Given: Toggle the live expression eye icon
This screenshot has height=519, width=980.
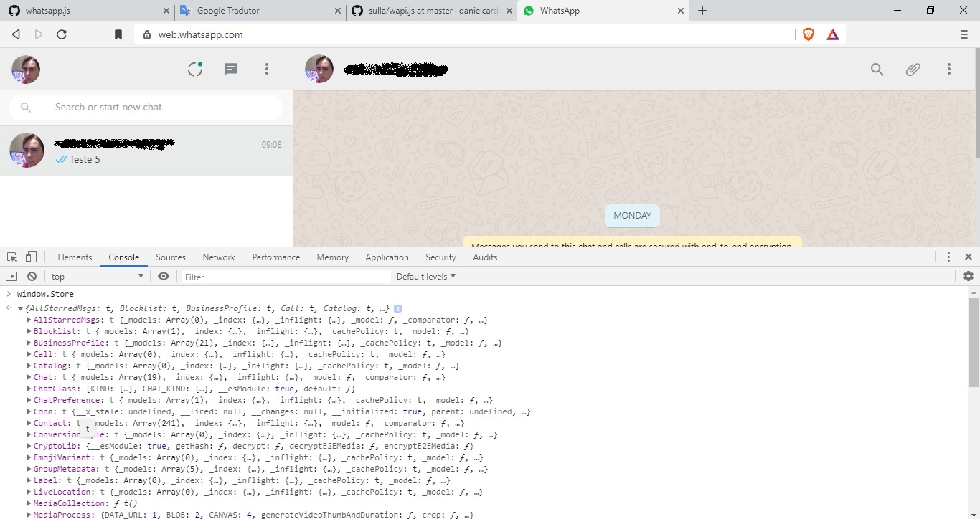Looking at the screenshot, I should coord(164,276).
